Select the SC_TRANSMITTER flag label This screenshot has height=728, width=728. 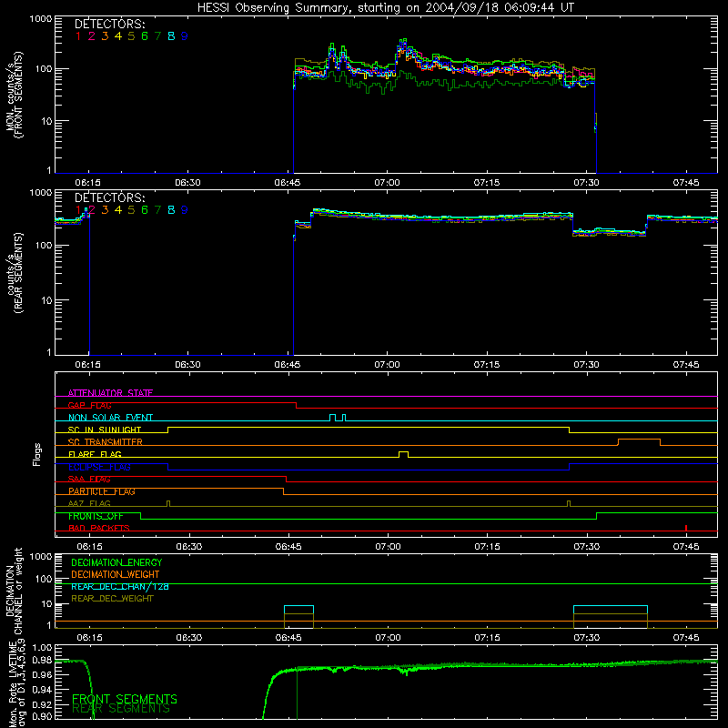pyautogui.click(x=106, y=441)
